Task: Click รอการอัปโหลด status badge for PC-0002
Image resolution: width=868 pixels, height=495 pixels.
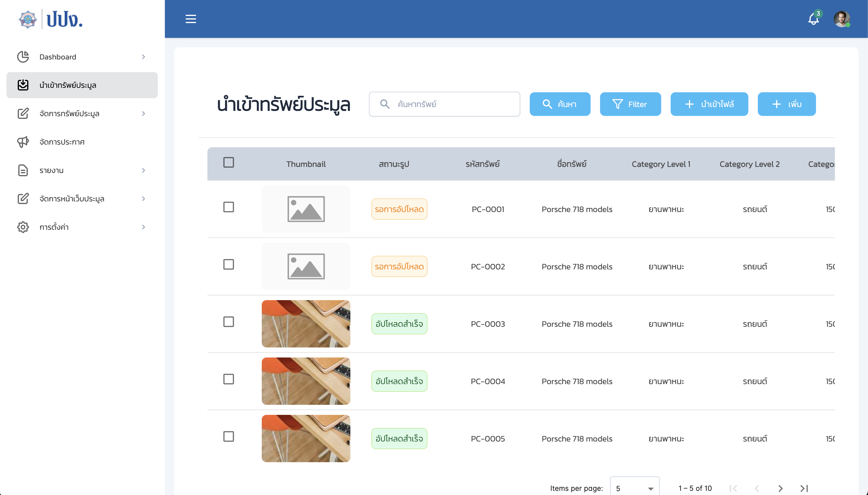Action: click(x=399, y=266)
